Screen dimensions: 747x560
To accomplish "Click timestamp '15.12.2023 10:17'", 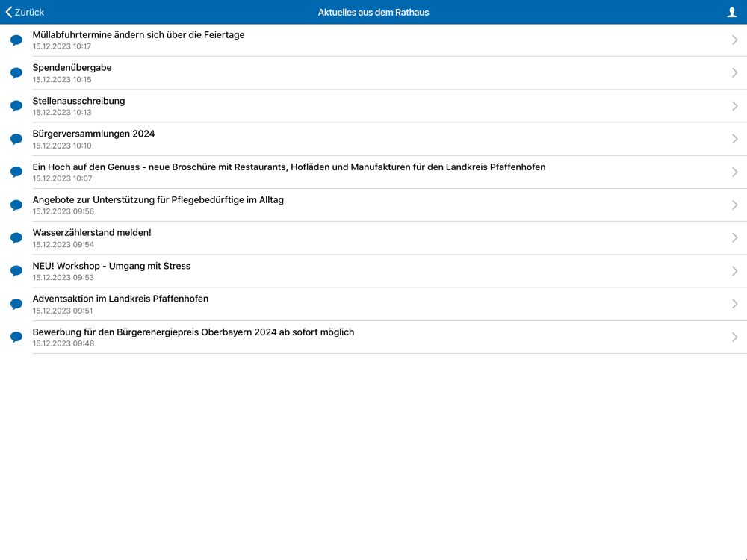I will click(61, 46).
